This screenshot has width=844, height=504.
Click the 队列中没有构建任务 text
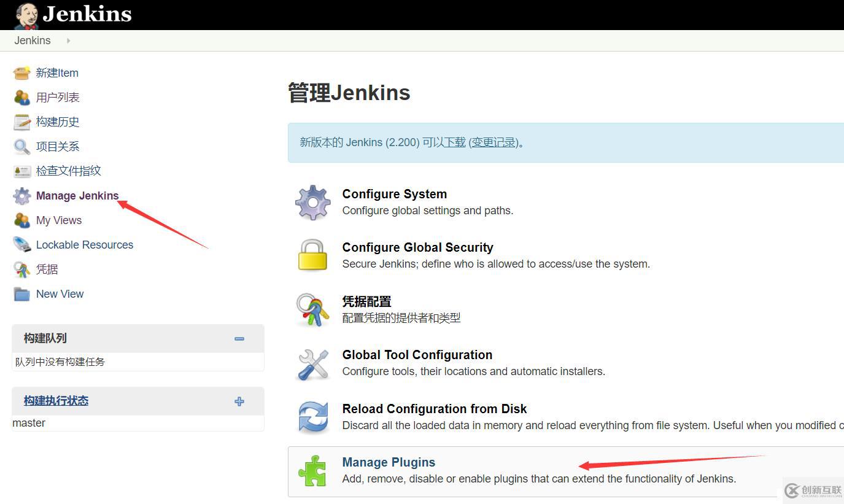[x=60, y=362]
